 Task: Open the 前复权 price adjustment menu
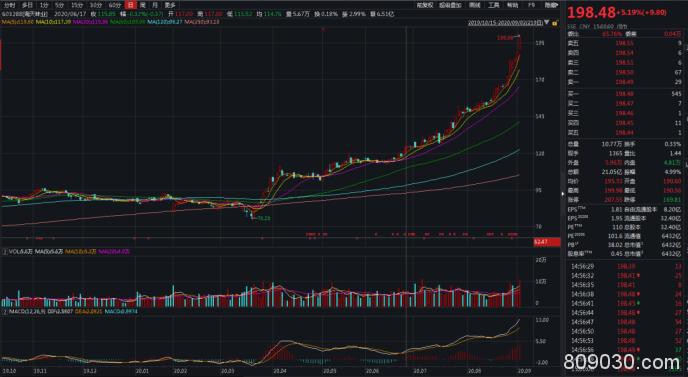click(425, 5)
